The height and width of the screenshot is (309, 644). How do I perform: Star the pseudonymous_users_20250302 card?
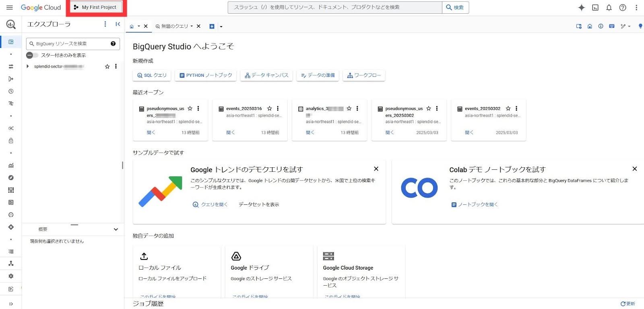click(x=429, y=108)
